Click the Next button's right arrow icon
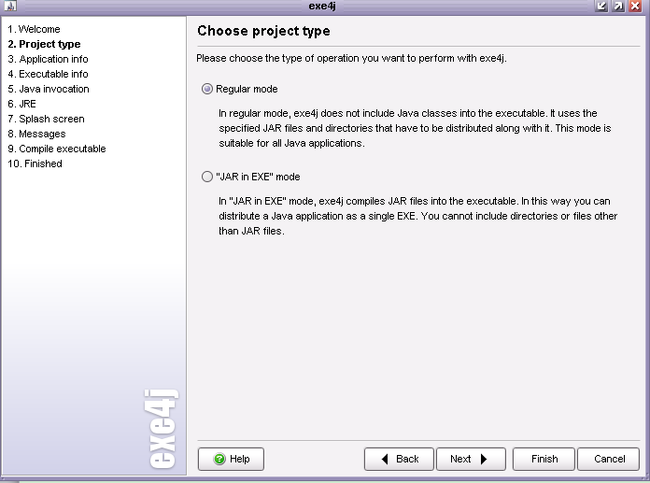 coord(483,459)
